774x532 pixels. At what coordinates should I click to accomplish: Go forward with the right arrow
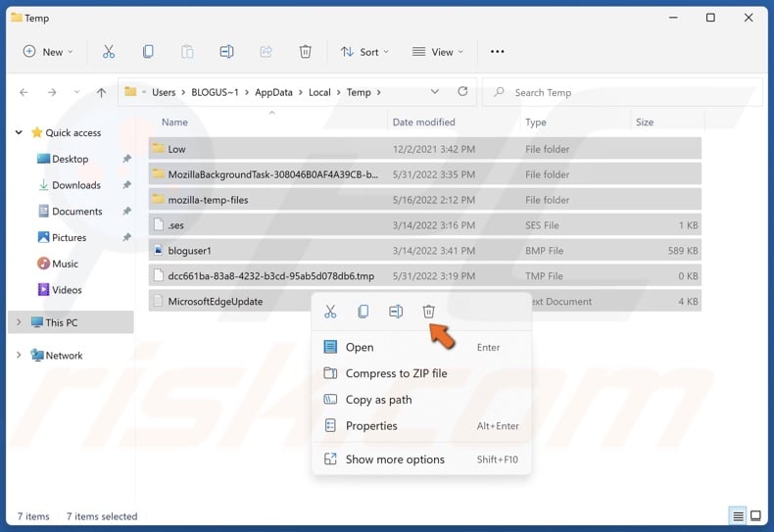(x=52, y=92)
